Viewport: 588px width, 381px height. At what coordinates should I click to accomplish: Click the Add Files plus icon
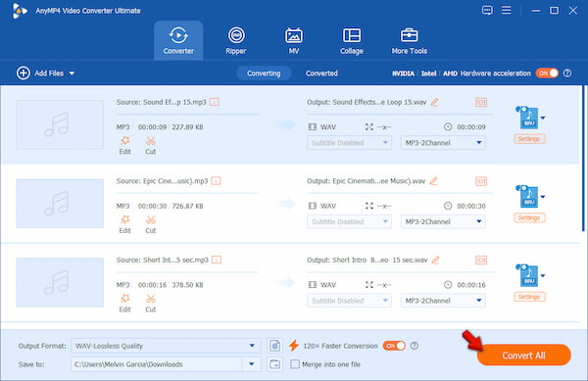(x=24, y=73)
